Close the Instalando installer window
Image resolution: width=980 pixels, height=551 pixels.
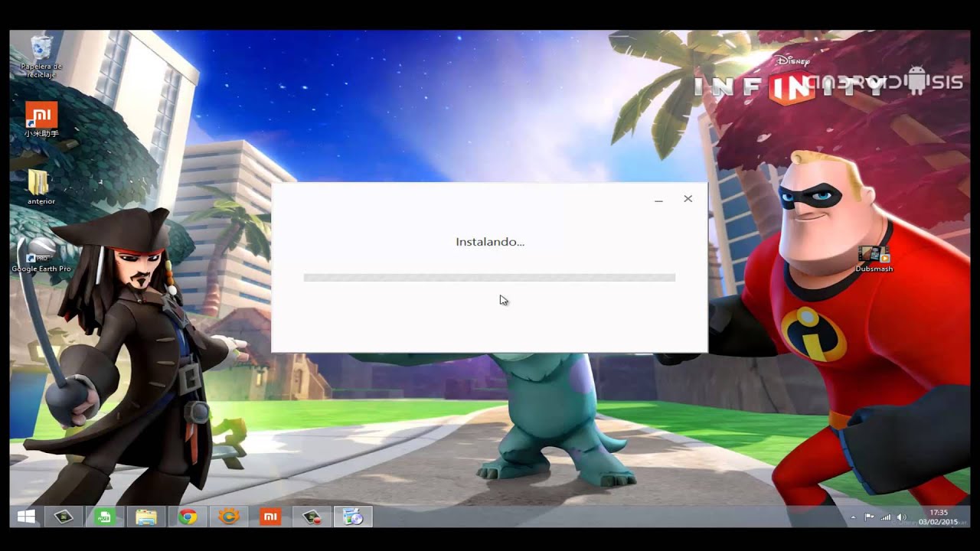pyautogui.click(x=688, y=199)
